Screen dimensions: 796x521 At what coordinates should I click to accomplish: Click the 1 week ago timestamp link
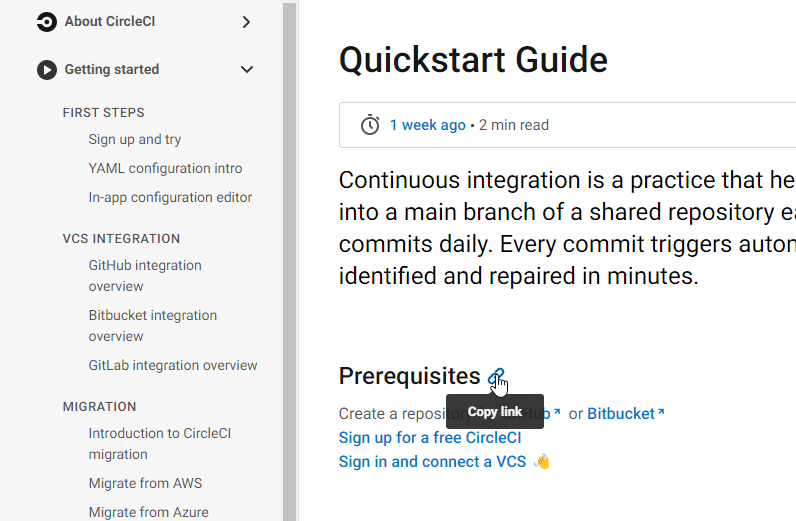click(x=427, y=125)
